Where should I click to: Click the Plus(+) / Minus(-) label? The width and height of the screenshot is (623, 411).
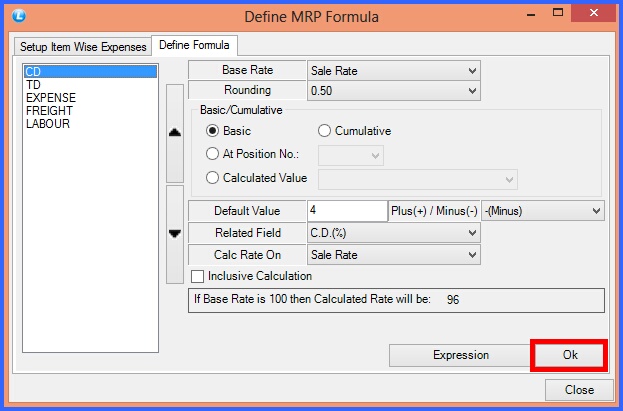tap(434, 211)
